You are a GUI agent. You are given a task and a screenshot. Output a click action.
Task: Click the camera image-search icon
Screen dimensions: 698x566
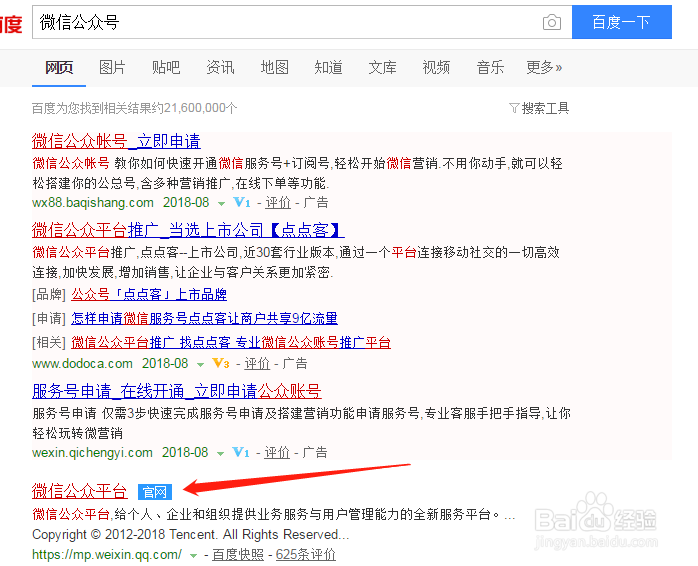pos(552,22)
